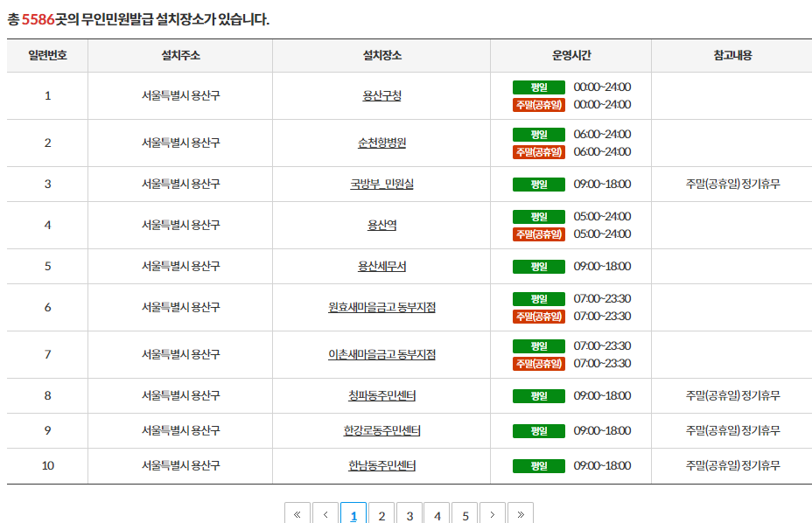Click the 평일 badge in 순천향병원 row
Viewport: 812px width, 523px height.
tap(539, 135)
